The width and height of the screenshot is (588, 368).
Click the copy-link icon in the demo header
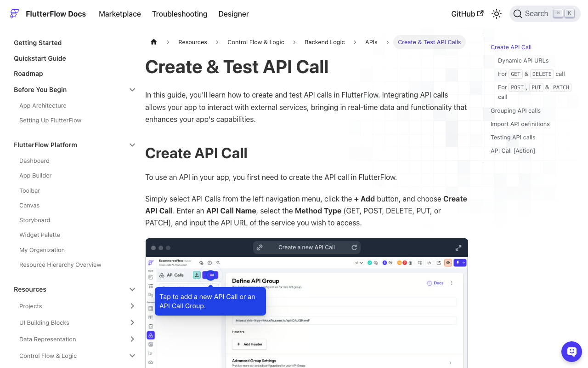[x=260, y=247]
